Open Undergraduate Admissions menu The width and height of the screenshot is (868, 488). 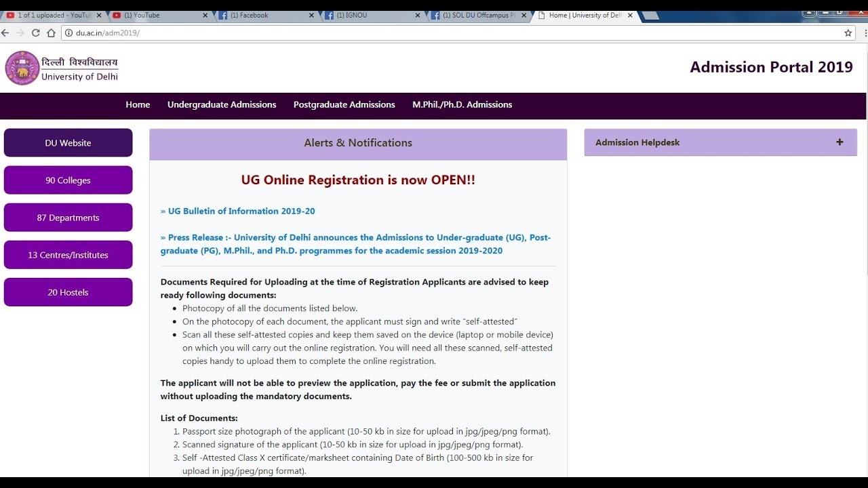point(222,104)
